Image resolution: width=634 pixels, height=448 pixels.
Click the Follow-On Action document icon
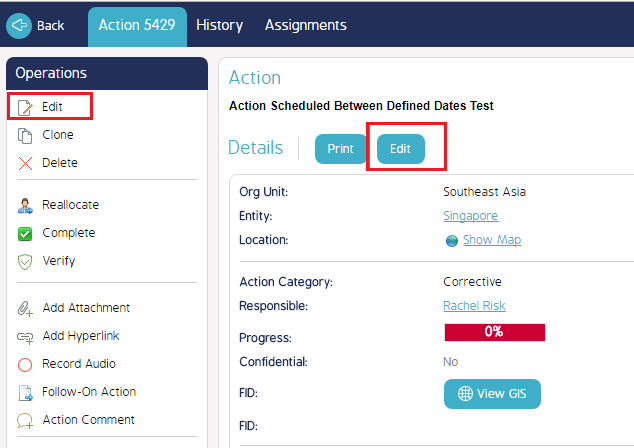tap(25, 393)
